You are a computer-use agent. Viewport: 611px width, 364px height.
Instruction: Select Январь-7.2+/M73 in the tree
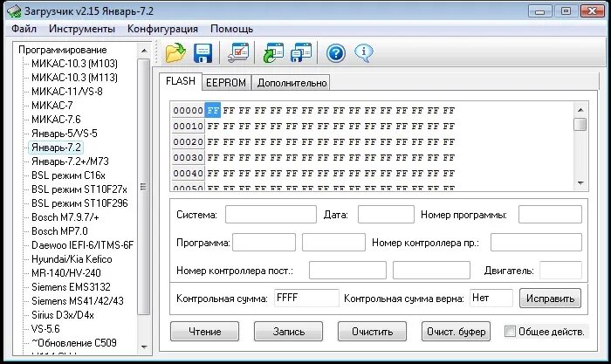(x=70, y=161)
